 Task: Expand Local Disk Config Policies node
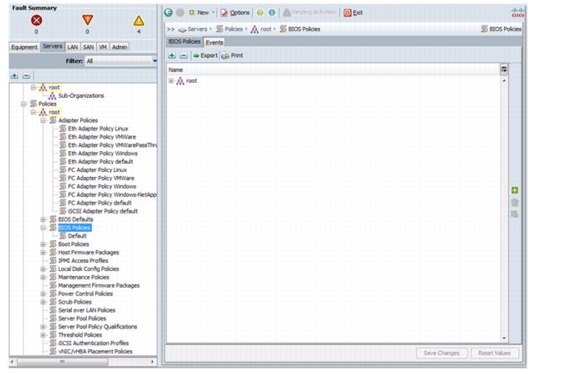pyautogui.click(x=43, y=269)
